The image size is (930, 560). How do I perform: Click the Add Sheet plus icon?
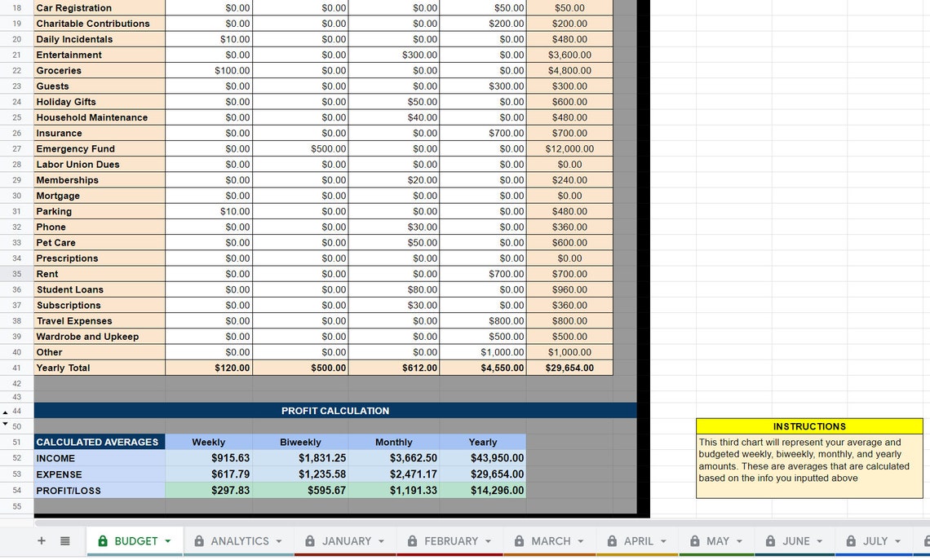42,540
